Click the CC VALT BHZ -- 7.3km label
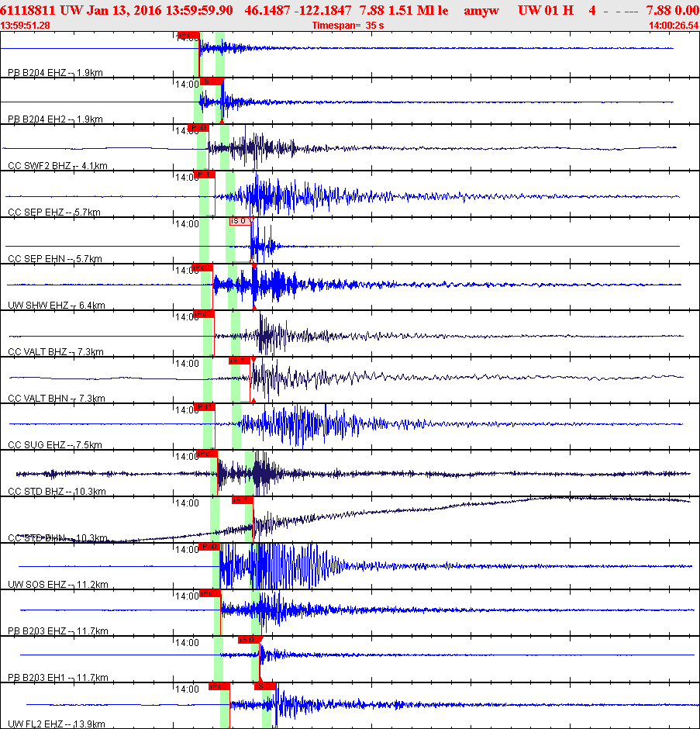 (56, 351)
